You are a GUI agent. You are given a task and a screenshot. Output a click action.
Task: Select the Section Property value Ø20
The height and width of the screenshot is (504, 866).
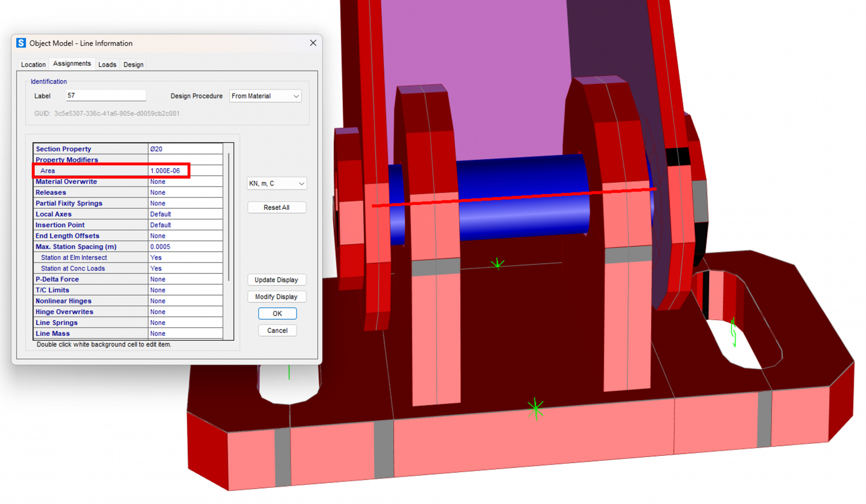[x=185, y=149]
